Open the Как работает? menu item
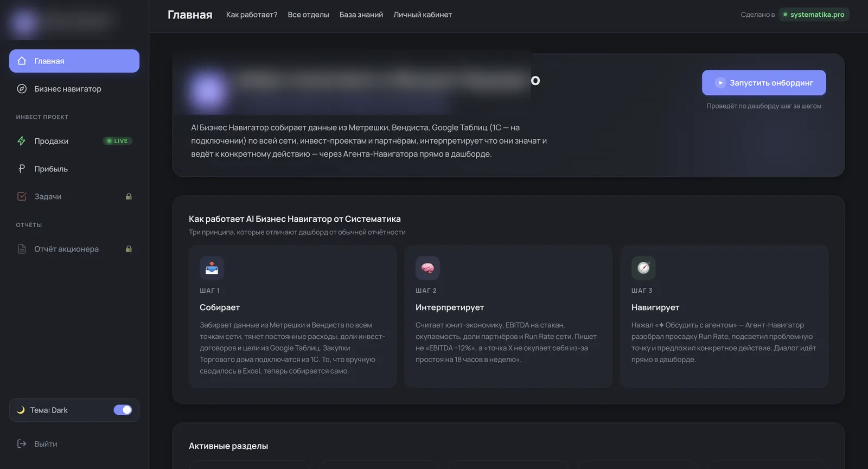Screen dimensions: 868x469 click(x=252, y=15)
